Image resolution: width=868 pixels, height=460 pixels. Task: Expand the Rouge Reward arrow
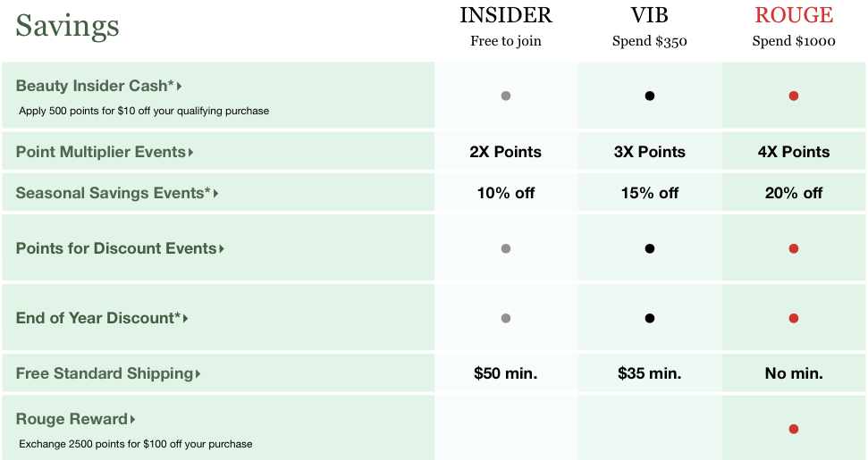pyautogui.click(x=132, y=420)
